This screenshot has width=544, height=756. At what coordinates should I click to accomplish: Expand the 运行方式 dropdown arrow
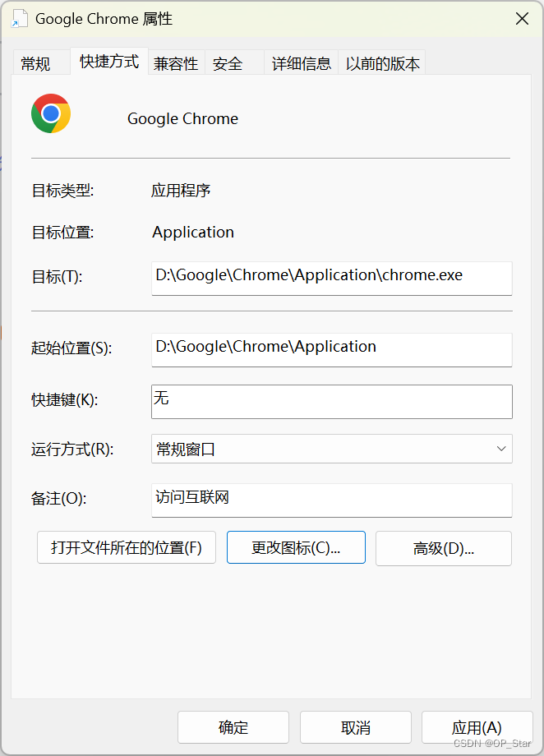[501, 449]
